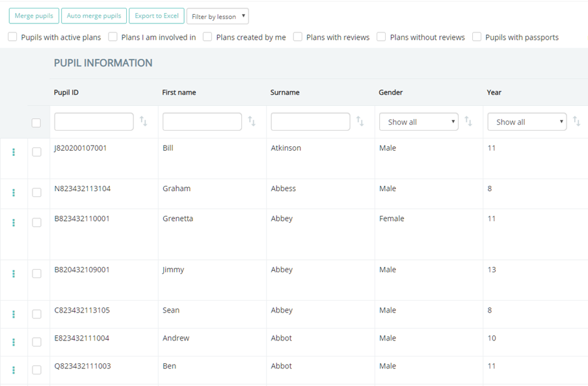Sort table by Year arrows
The image size is (588, 386).
577,121
